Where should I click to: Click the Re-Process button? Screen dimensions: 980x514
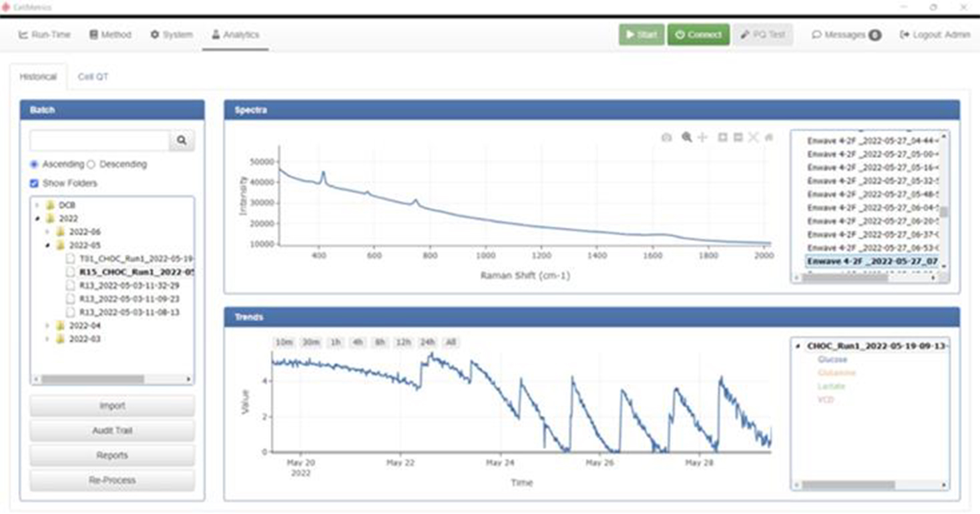(x=112, y=480)
